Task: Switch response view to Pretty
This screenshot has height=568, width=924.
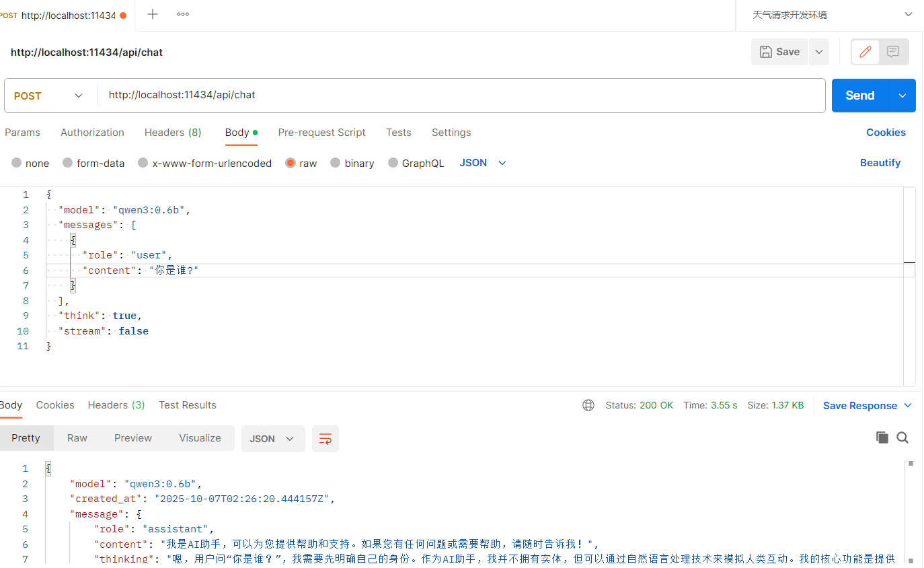Action: 26,438
